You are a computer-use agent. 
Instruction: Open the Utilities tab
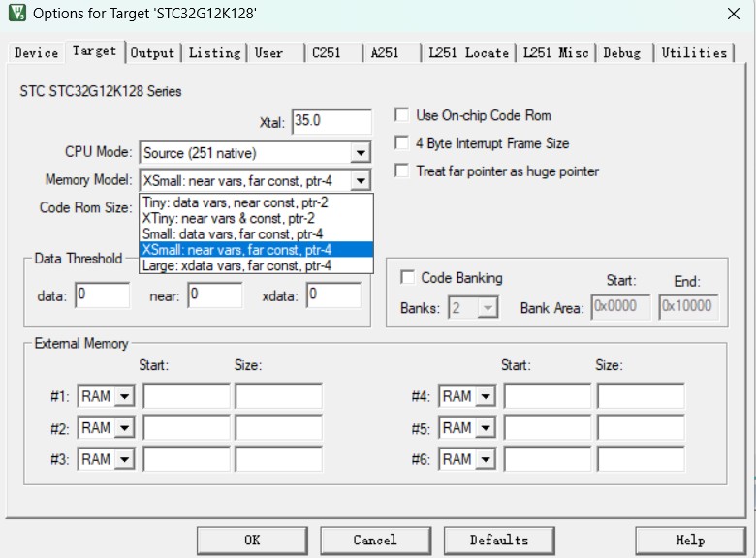tap(694, 52)
